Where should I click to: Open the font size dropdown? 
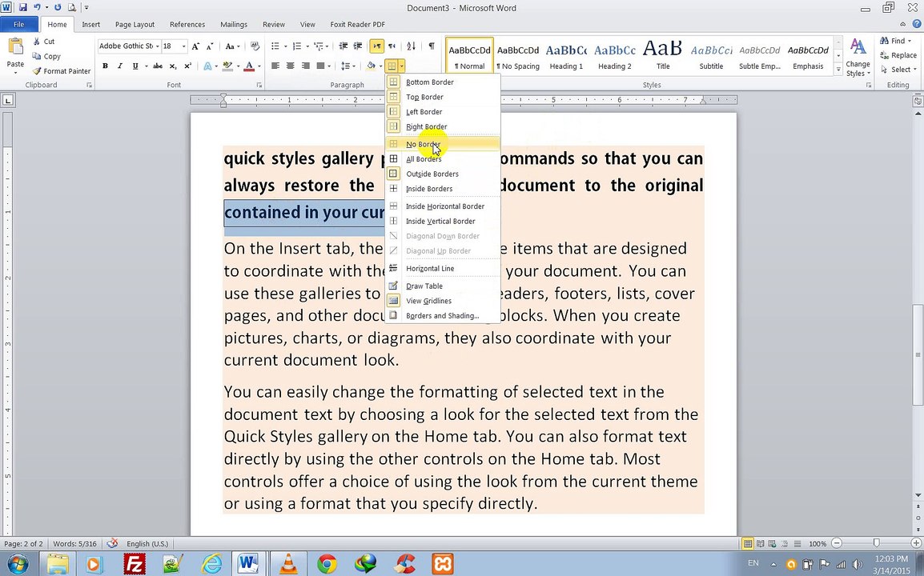(x=184, y=46)
